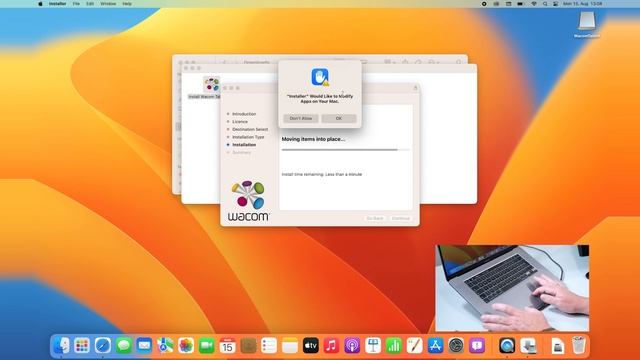Open the Installer menu in menu bar

[x=58, y=4]
